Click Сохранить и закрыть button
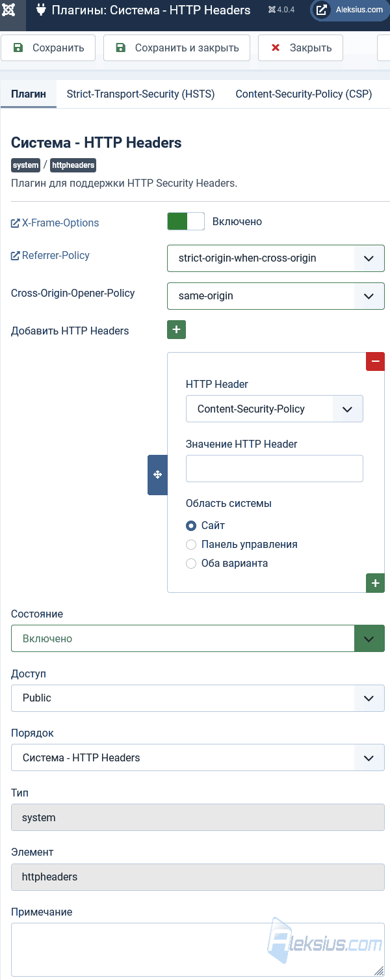The width and height of the screenshot is (390, 980). coord(177,48)
